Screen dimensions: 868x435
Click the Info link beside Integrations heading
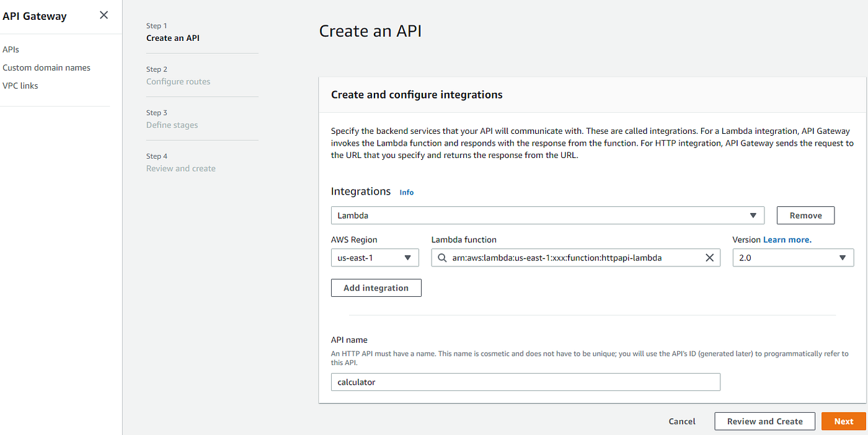[406, 192]
